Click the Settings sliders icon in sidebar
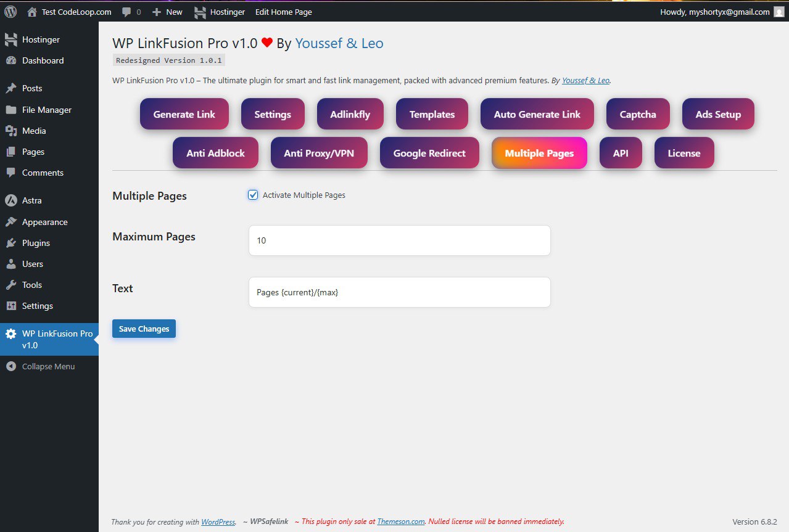The width and height of the screenshot is (789, 532). pos(11,306)
